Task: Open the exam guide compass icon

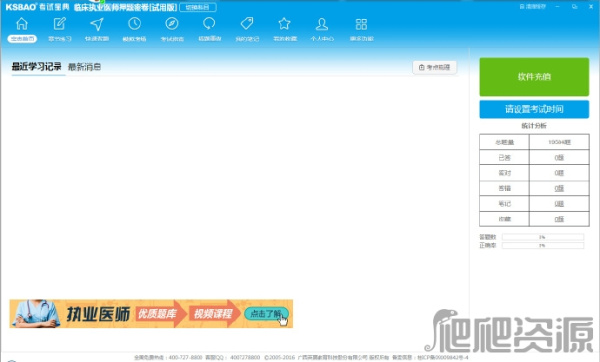Action: tap(172, 24)
